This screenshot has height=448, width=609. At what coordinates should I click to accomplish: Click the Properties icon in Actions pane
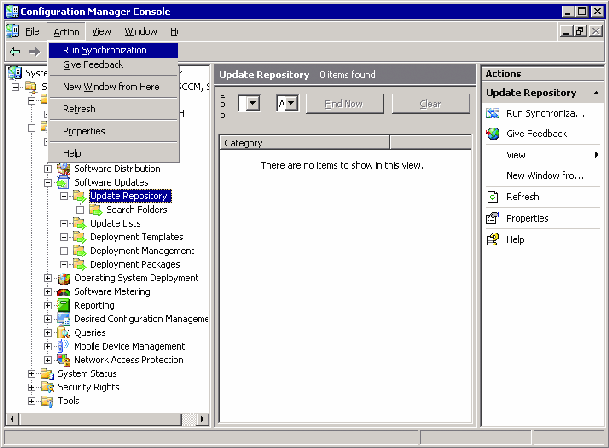click(492, 218)
